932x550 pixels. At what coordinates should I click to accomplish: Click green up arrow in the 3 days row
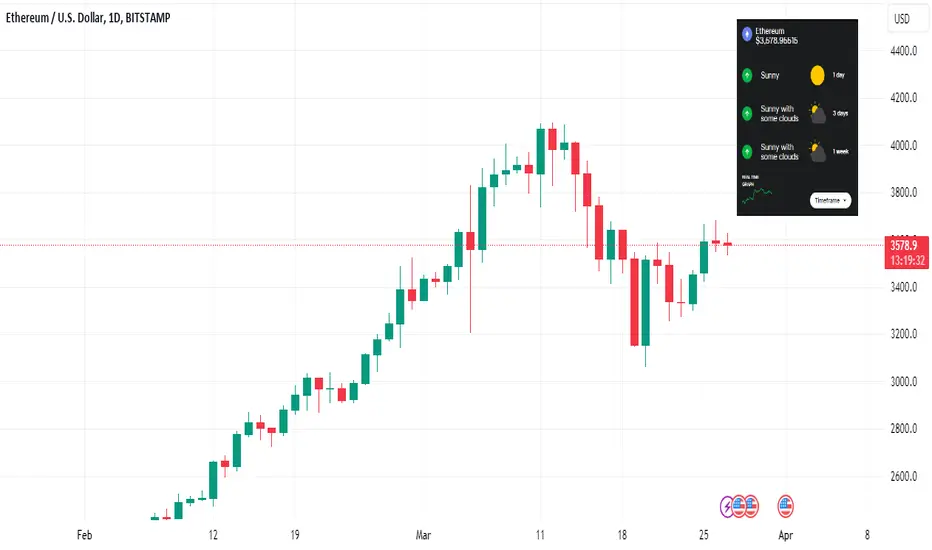click(x=747, y=114)
